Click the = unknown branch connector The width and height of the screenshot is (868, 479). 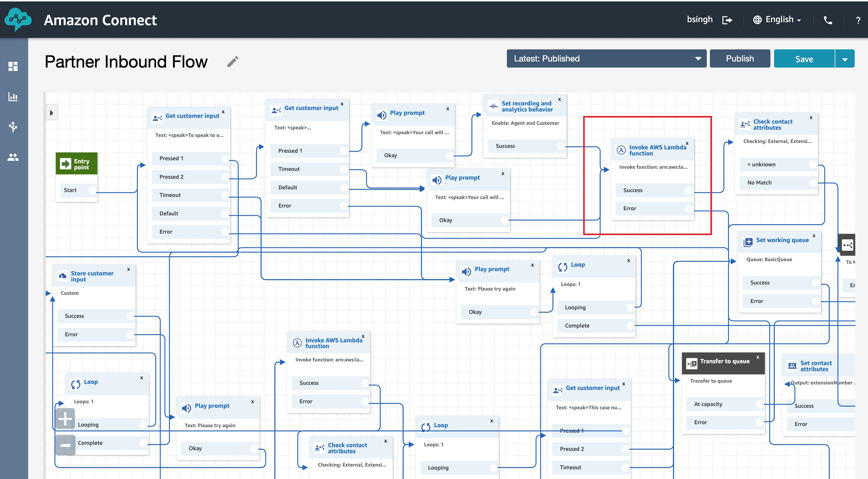click(x=813, y=165)
